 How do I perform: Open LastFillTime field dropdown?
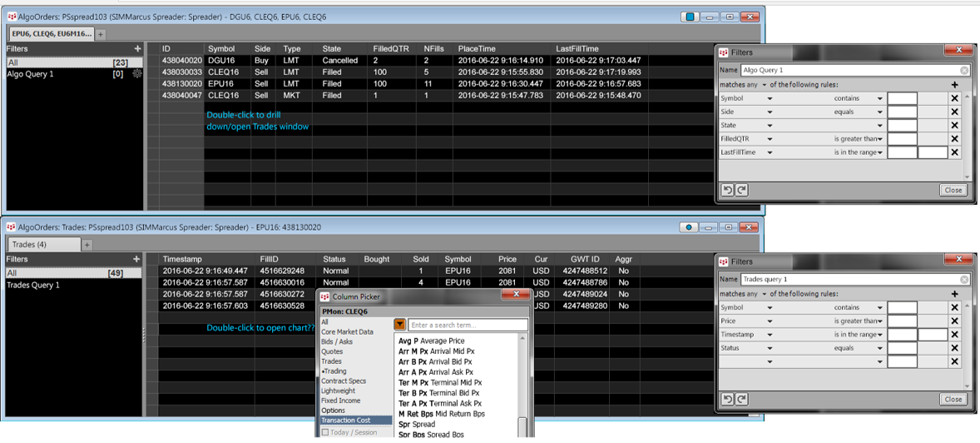point(770,152)
